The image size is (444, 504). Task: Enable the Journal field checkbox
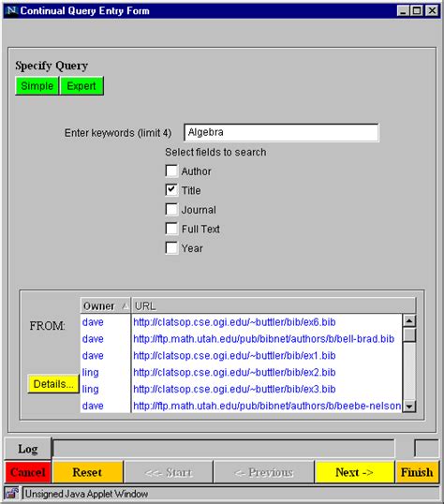click(x=171, y=209)
